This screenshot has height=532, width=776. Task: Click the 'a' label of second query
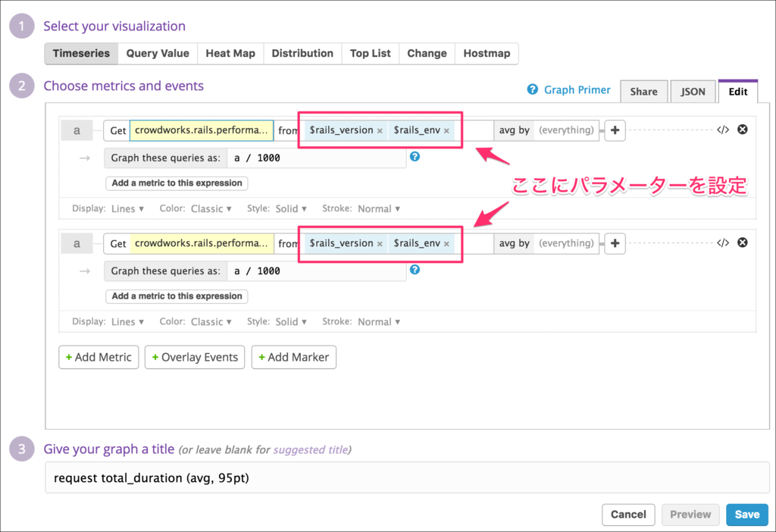coord(77,243)
